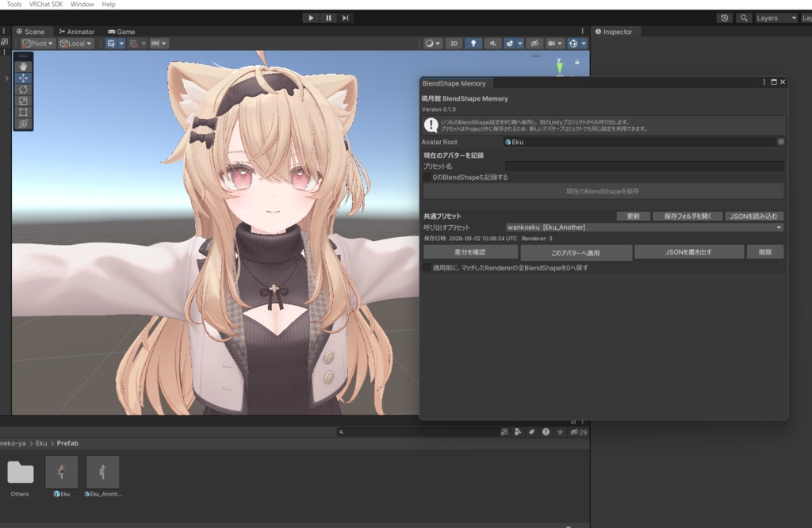Toggle scene lighting bulb
Viewport: 812px width, 528px height.
[x=473, y=44]
